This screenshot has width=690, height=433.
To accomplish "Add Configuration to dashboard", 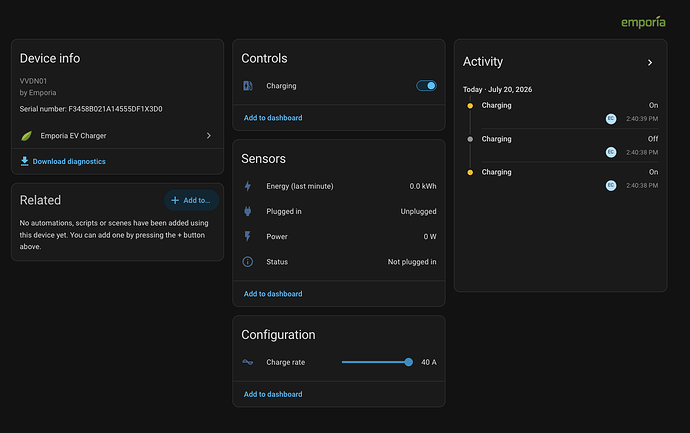I will click(x=273, y=394).
